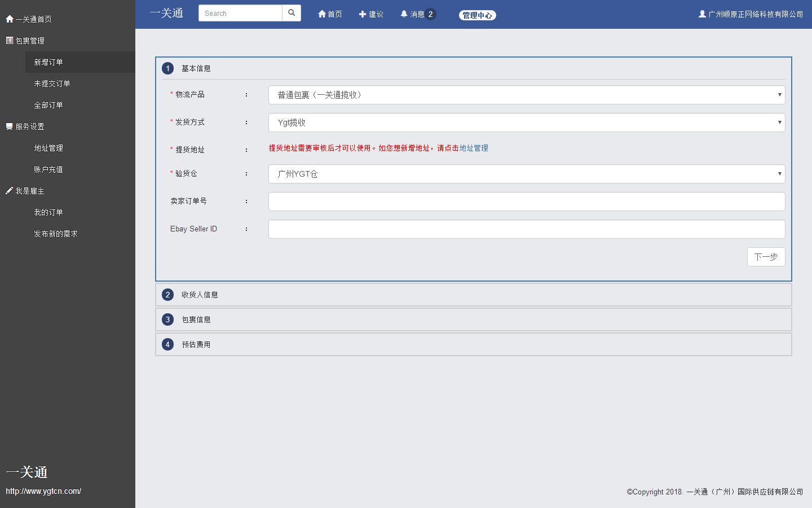Open the 物流产品 dropdown
The width and height of the screenshot is (812, 508).
tap(527, 95)
